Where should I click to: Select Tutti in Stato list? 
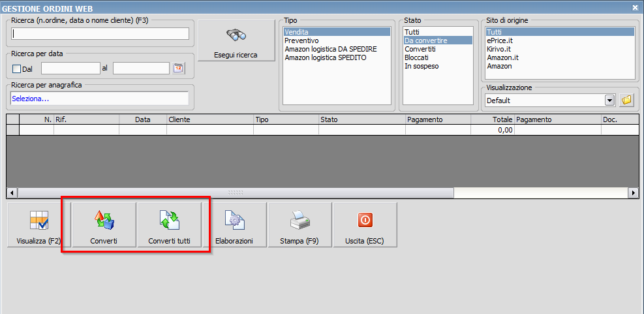[x=438, y=31]
